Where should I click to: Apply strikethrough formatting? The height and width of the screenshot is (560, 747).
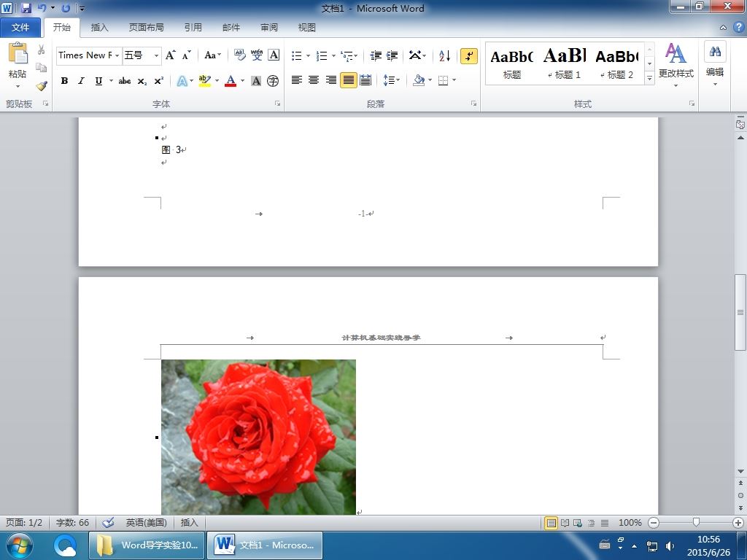[x=125, y=81]
